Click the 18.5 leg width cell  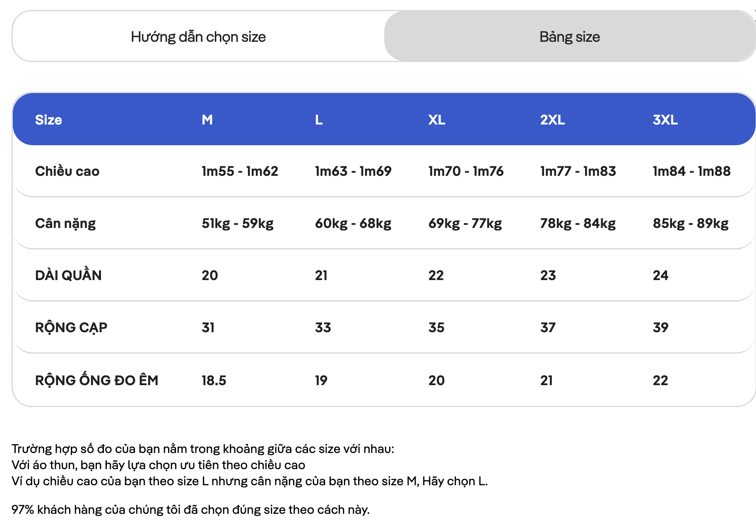coord(214,380)
